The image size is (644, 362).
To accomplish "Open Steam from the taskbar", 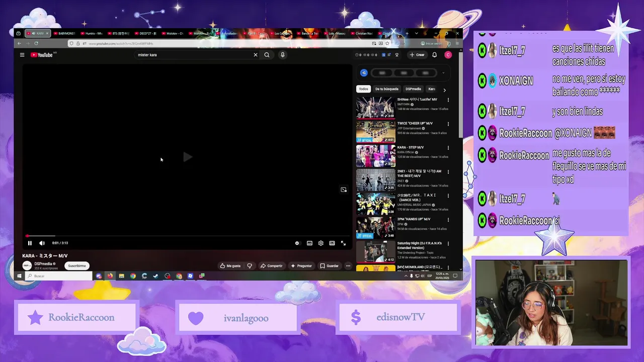I will point(155,276).
